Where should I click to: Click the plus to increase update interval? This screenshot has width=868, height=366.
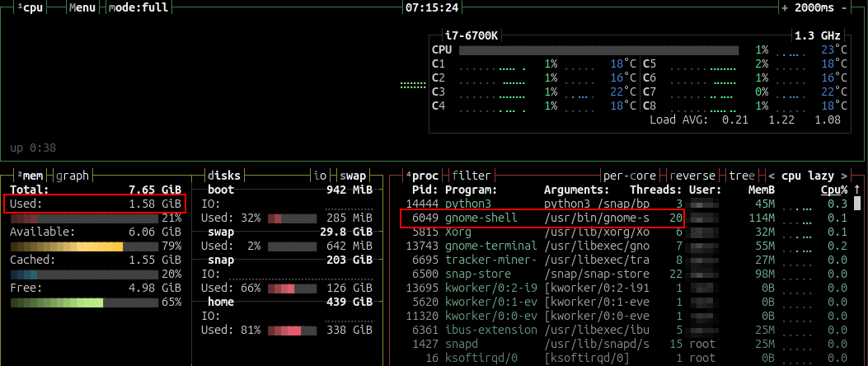click(785, 7)
